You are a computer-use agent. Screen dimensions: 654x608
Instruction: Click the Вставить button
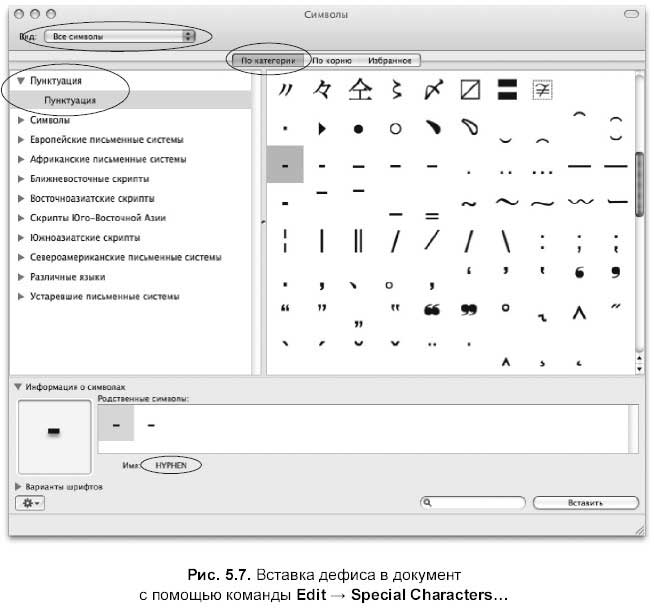(586, 503)
